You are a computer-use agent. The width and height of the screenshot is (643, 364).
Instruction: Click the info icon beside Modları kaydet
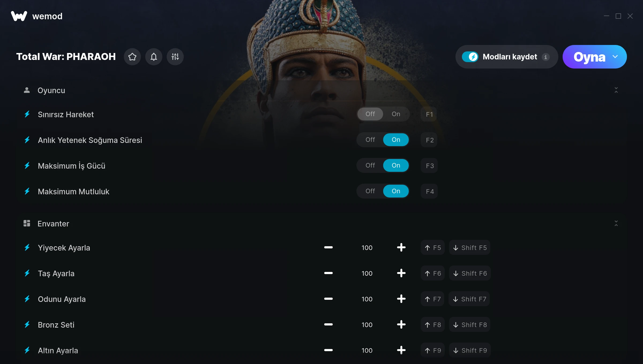point(546,57)
